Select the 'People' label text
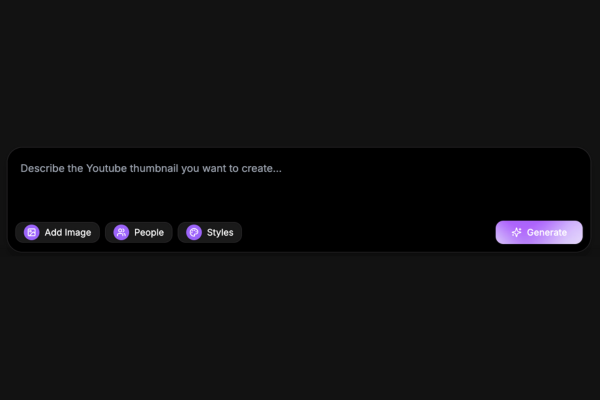This screenshot has width=600, height=400. (149, 232)
